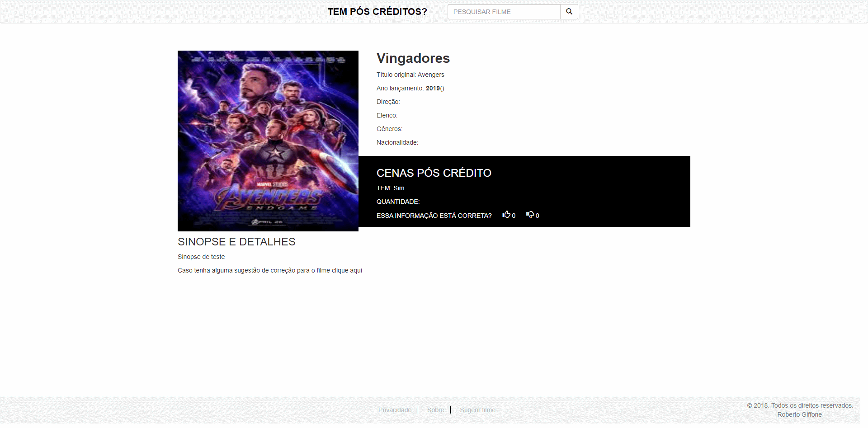Open the Privacidade footer link

click(395, 410)
